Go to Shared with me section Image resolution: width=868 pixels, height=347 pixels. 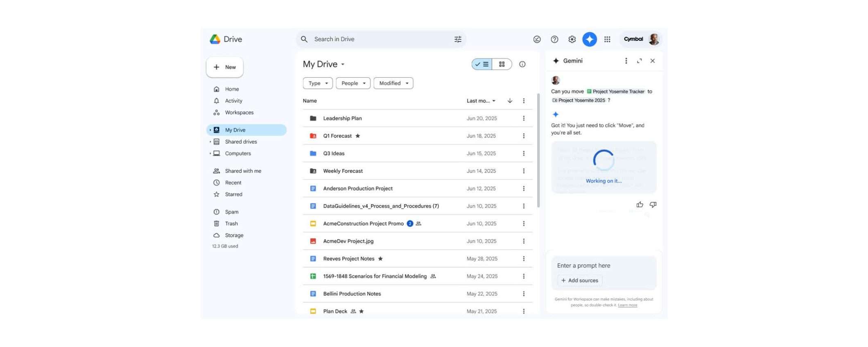point(243,171)
